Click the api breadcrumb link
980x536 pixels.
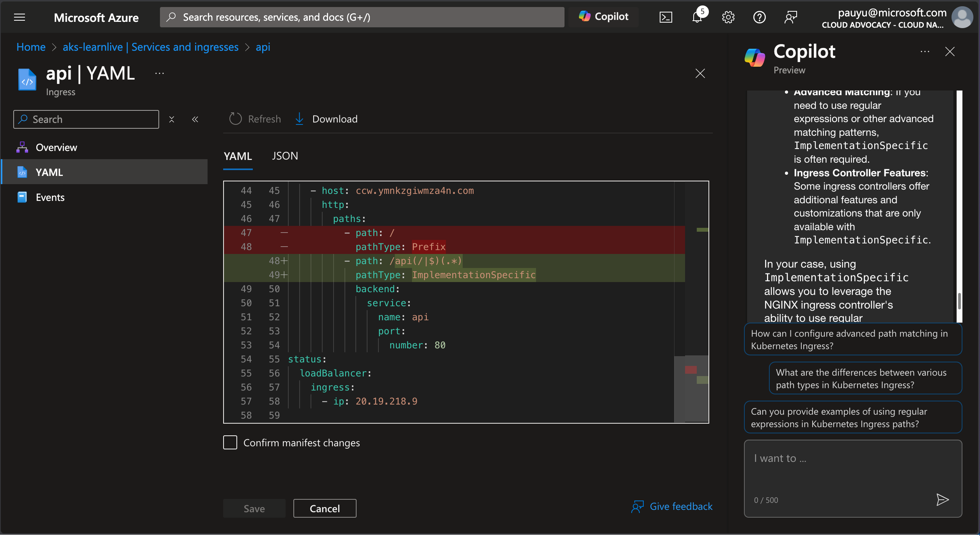click(263, 47)
